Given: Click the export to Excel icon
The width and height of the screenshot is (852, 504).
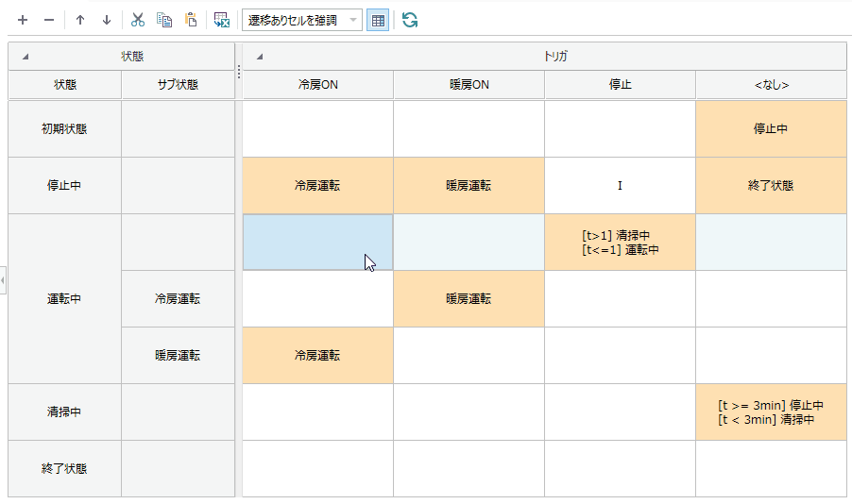Looking at the screenshot, I should coord(222,20).
